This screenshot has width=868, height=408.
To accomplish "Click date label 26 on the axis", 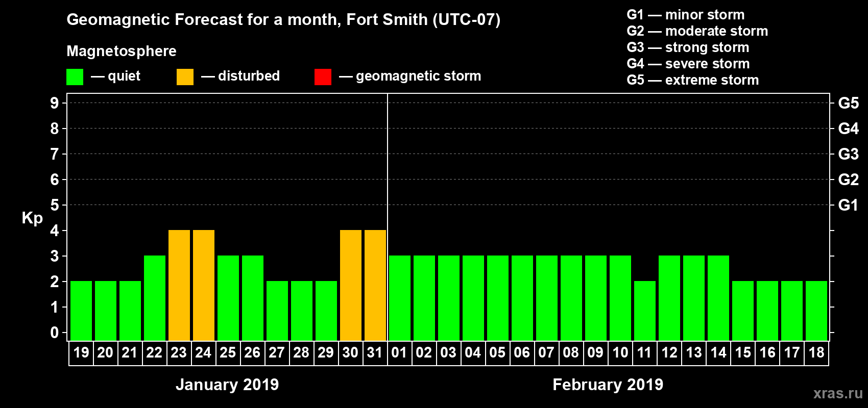I will coord(252,352).
